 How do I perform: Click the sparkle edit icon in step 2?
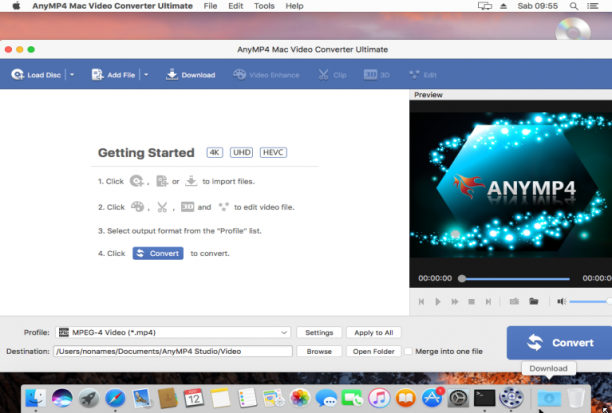click(224, 207)
